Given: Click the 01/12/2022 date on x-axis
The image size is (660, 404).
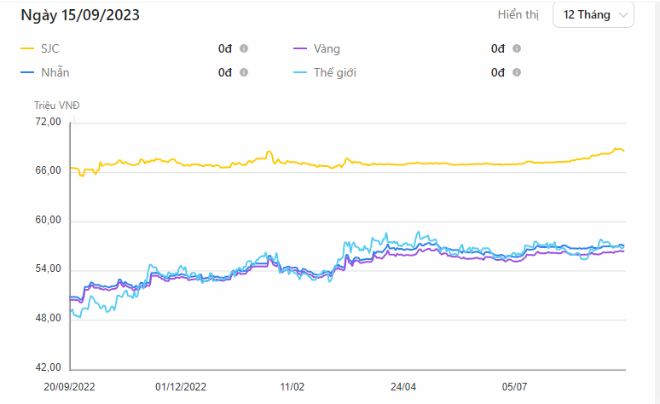Looking at the screenshot, I should coord(181,385).
